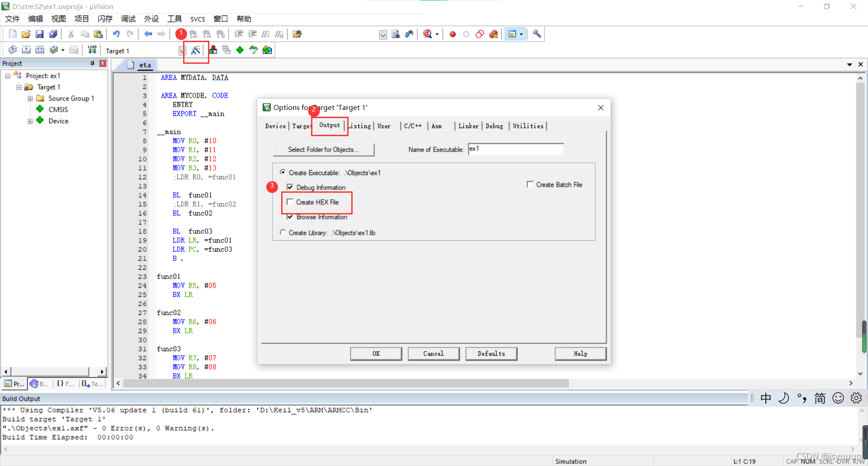Enable the Create Batch File checkbox

coord(530,184)
